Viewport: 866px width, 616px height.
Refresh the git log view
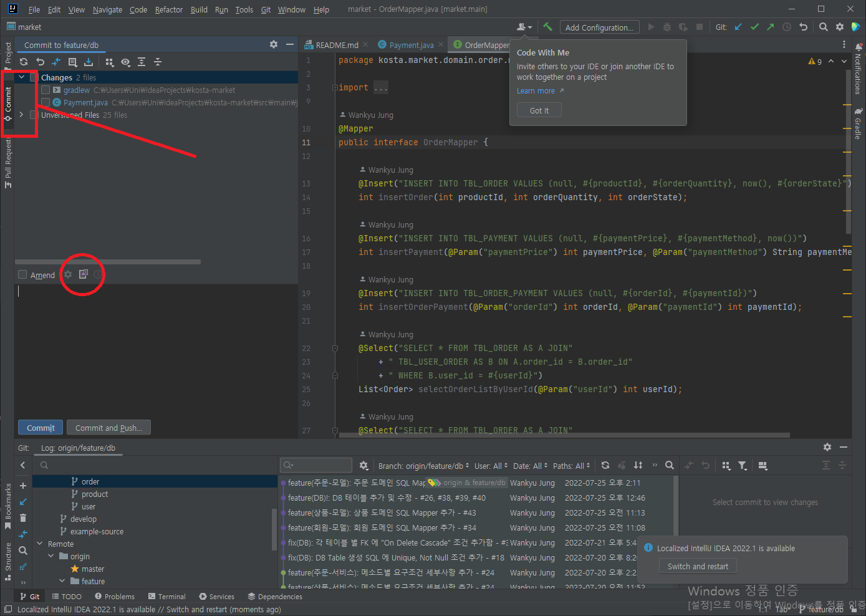click(x=605, y=465)
